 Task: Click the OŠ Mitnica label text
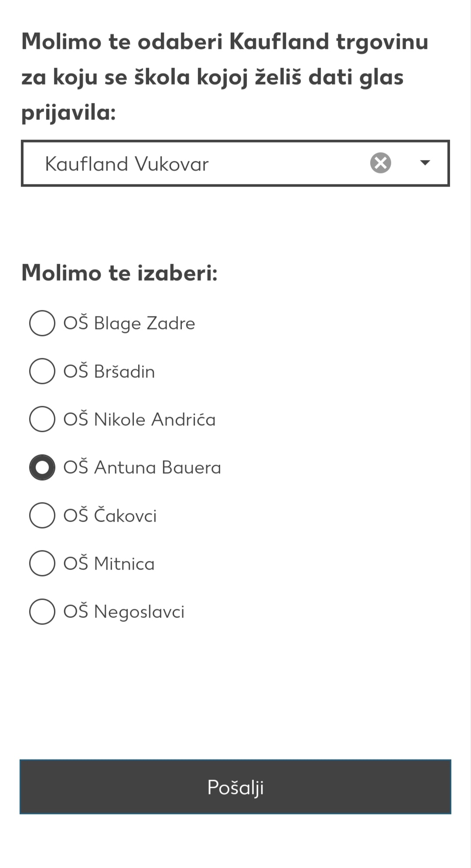click(x=109, y=563)
